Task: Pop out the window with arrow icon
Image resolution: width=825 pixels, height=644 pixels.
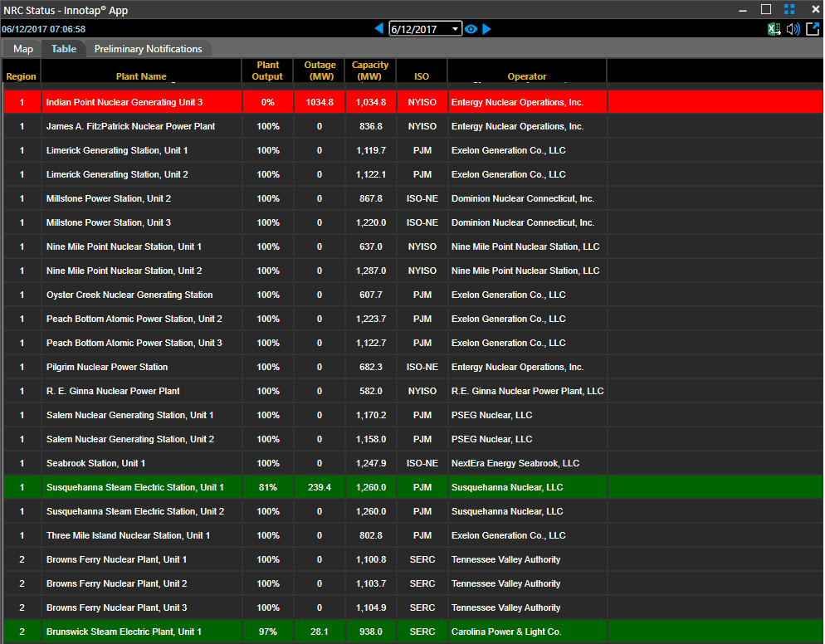Action: 813,29
